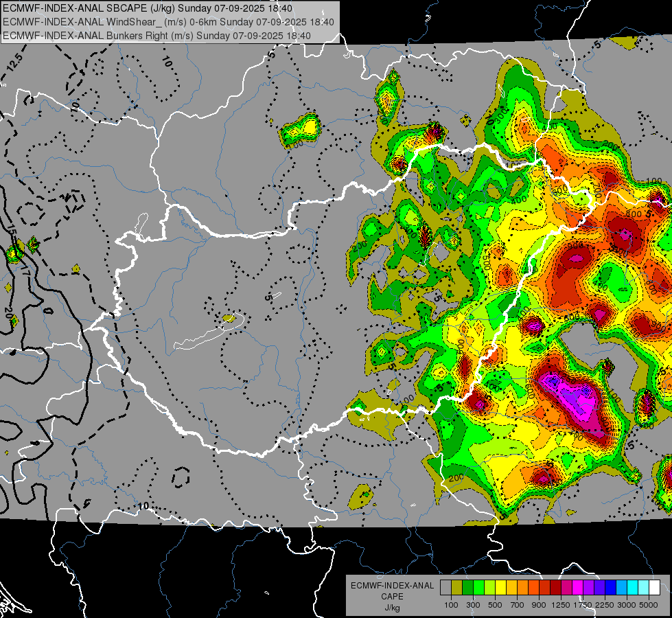This screenshot has height=618, width=672.
Task: Pick the indigo swatch left of 2250
Action: [x=599, y=587]
